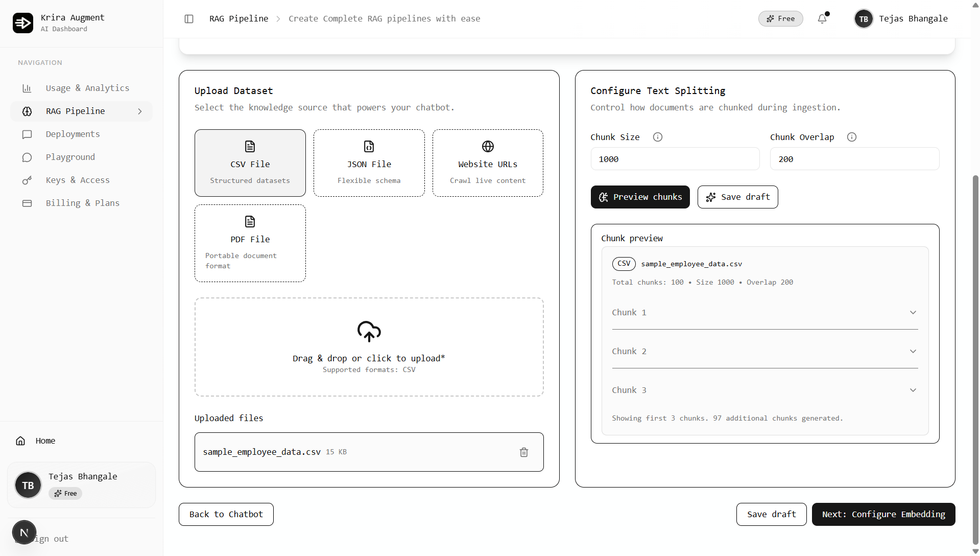
Task: Click the TB avatar in header
Action: [864, 19]
